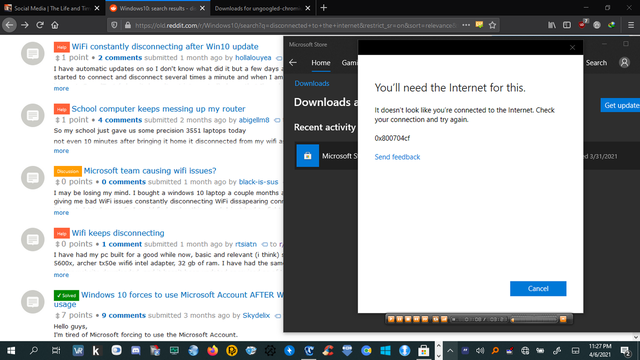Screen dimensions: 640x360
Task: Open the notification action center icon
Action: tap(625, 351)
